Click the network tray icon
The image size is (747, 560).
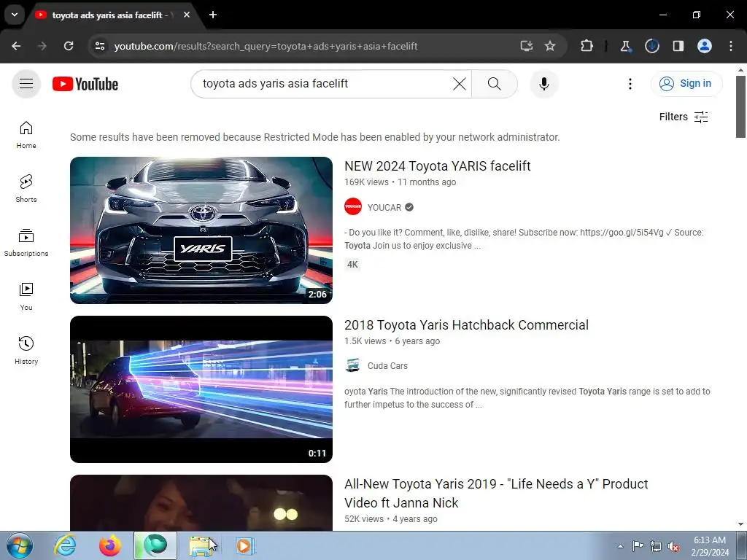pyautogui.click(x=656, y=546)
